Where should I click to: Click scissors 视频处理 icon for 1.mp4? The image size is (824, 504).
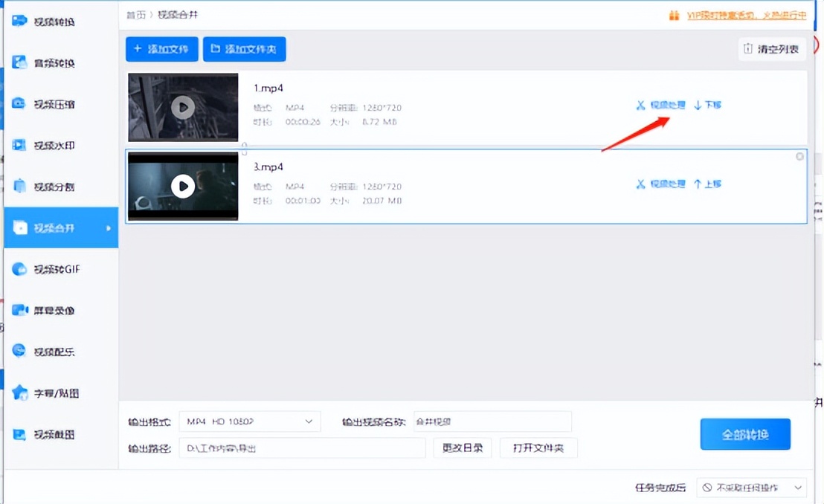point(640,105)
